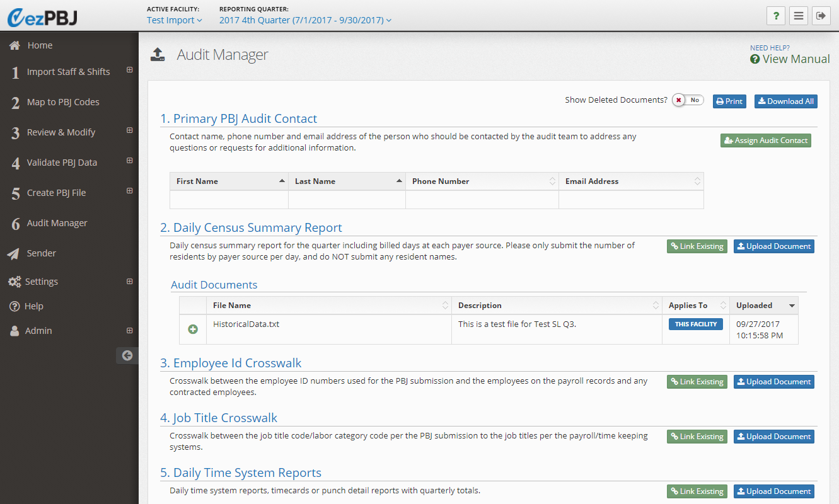Expand Review & Modify submenu
This screenshot has width=839, height=504.
tap(129, 130)
